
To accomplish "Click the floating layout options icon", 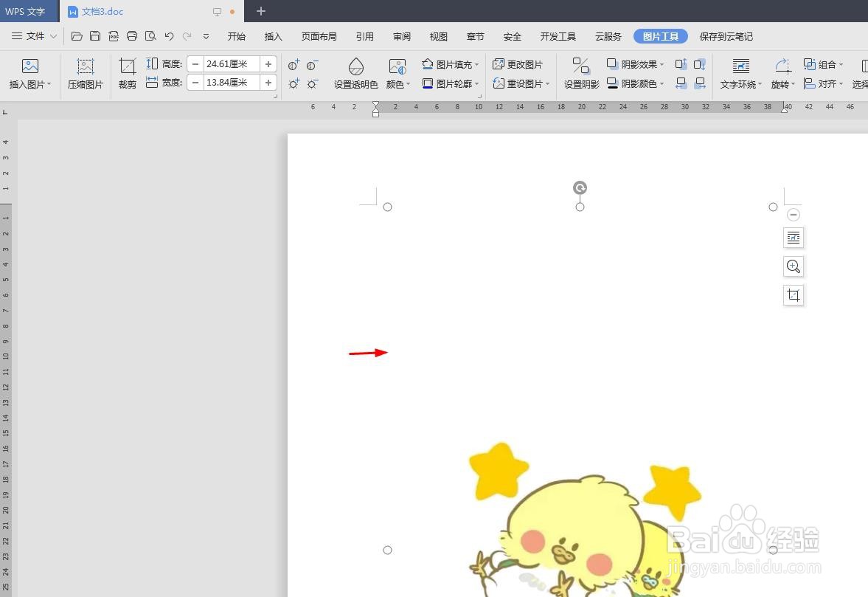I will [794, 238].
